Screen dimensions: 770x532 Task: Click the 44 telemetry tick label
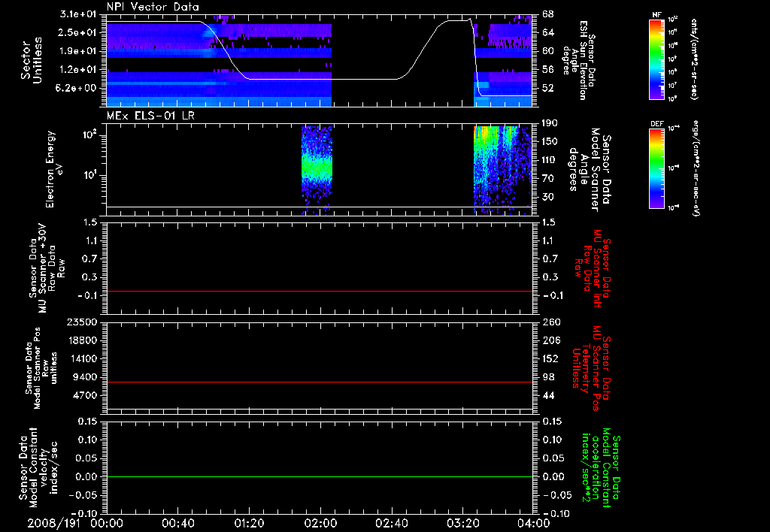(x=548, y=395)
